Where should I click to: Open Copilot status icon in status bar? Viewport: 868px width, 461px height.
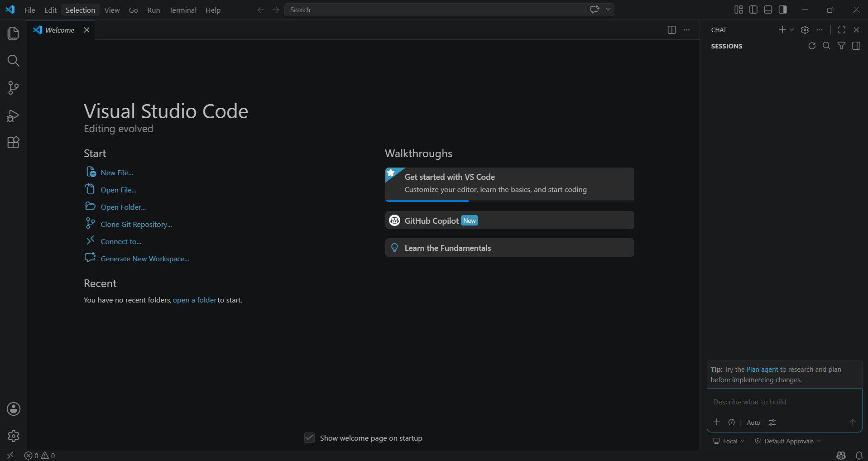[x=841, y=456]
